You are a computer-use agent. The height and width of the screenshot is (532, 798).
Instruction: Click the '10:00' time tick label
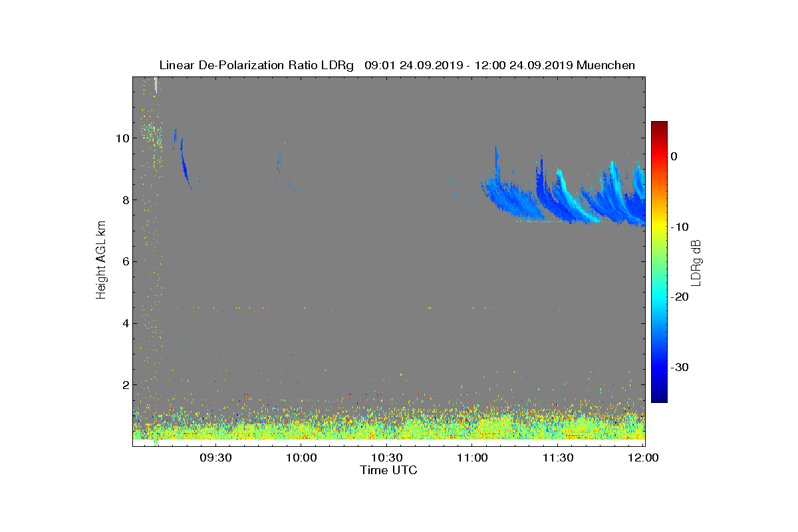[x=302, y=458]
